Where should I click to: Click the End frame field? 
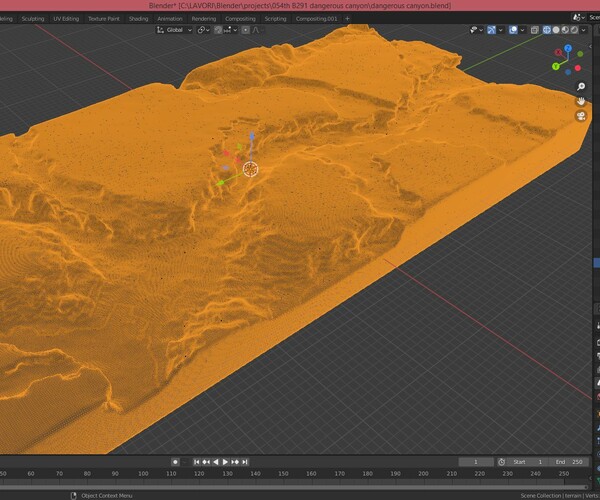[x=568, y=462]
